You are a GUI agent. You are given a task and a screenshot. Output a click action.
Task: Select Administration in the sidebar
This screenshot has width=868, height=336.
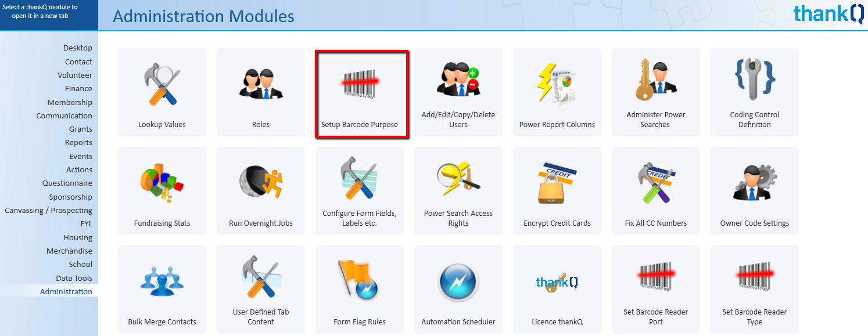click(66, 292)
